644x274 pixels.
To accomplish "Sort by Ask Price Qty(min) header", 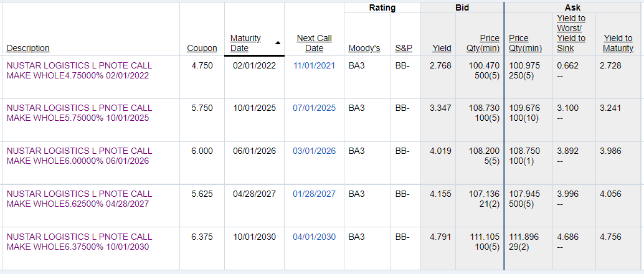I will [525, 43].
